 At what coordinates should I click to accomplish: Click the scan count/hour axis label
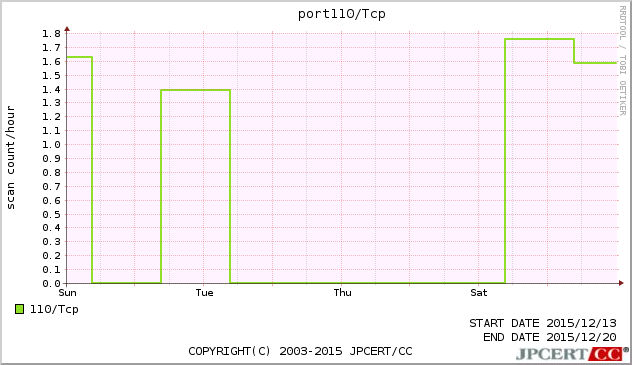tap(11, 158)
